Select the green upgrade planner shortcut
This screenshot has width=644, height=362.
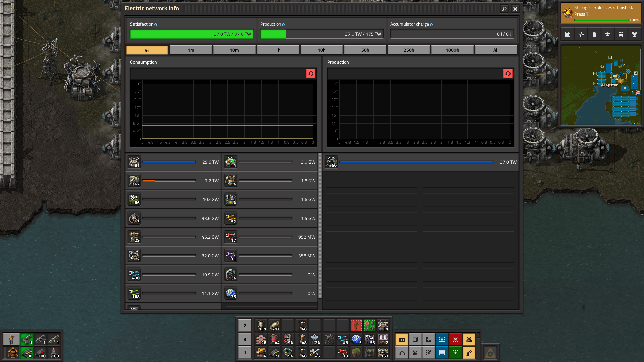pos(455,353)
